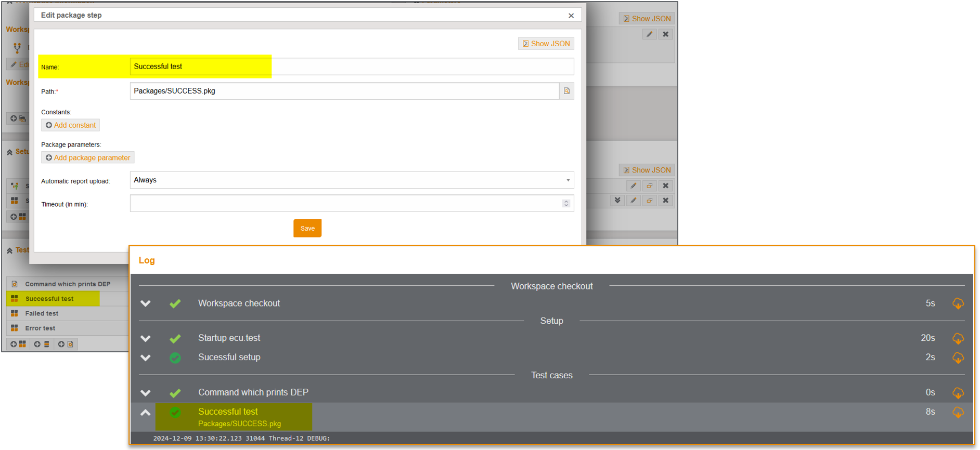Select the Error test step
The image size is (980, 450).
[x=40, y=328]
